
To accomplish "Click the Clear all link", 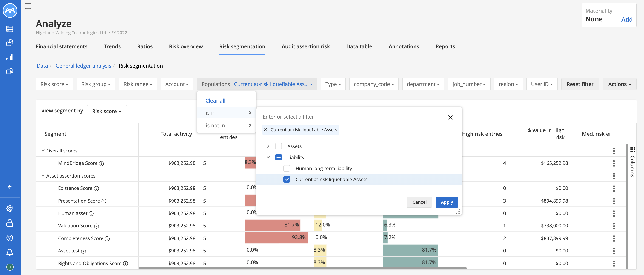I will click(215, 100).
